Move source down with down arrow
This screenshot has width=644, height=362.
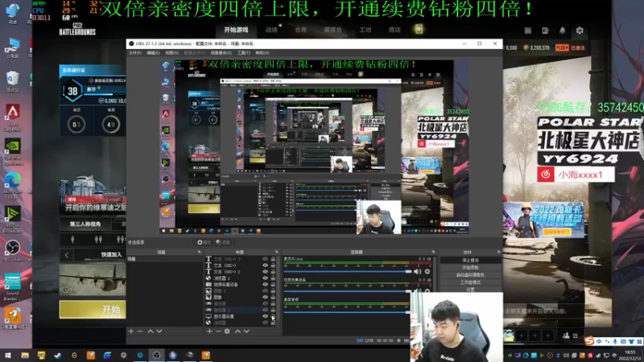[x=246, y=331]
